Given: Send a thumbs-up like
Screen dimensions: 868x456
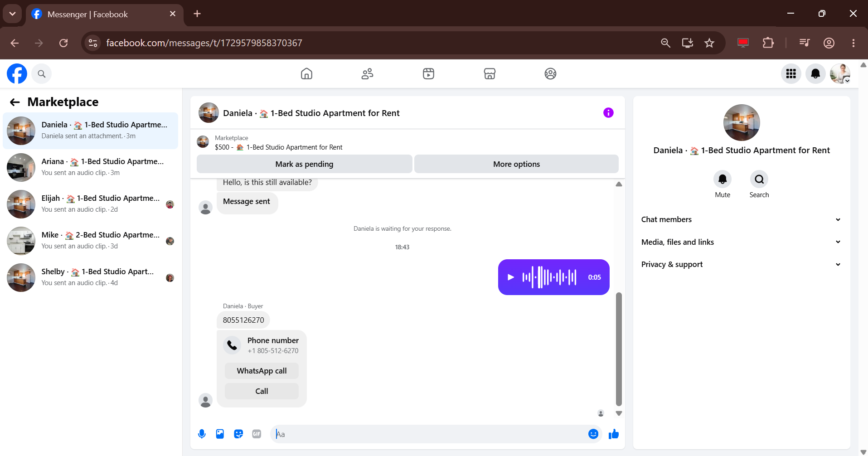Looking at the screenshot, I should point(614,434).
